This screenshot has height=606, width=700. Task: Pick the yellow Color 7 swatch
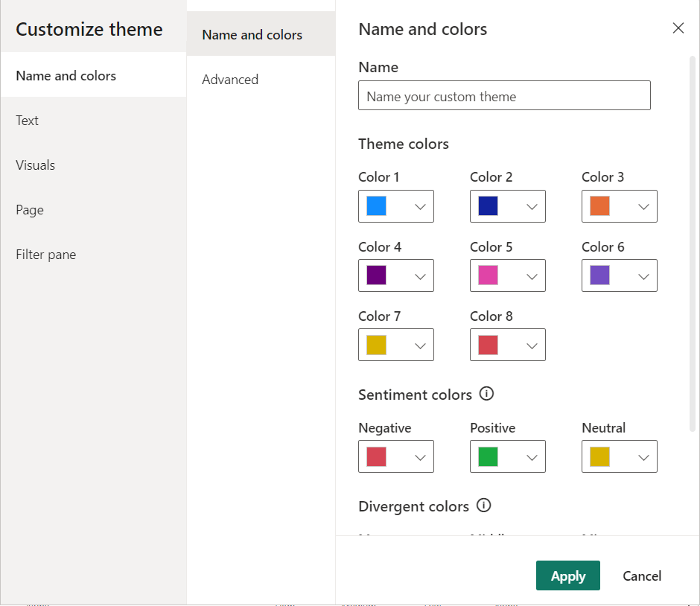[377, 345]
